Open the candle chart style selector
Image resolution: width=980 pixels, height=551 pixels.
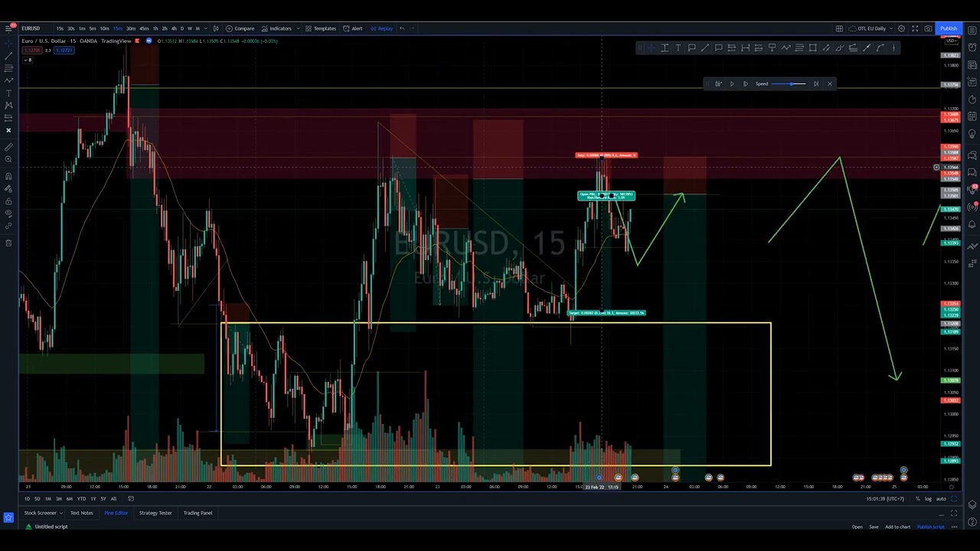click(215, 28)
